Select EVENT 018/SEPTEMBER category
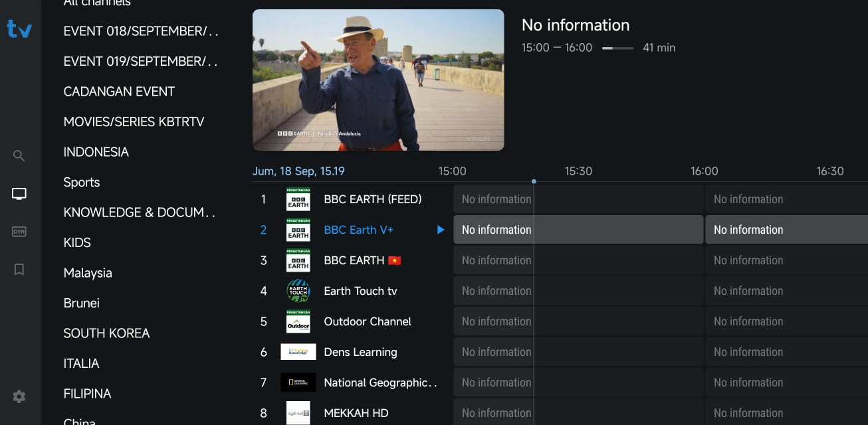This screenshot has width=868, height=425. (141, 31)
